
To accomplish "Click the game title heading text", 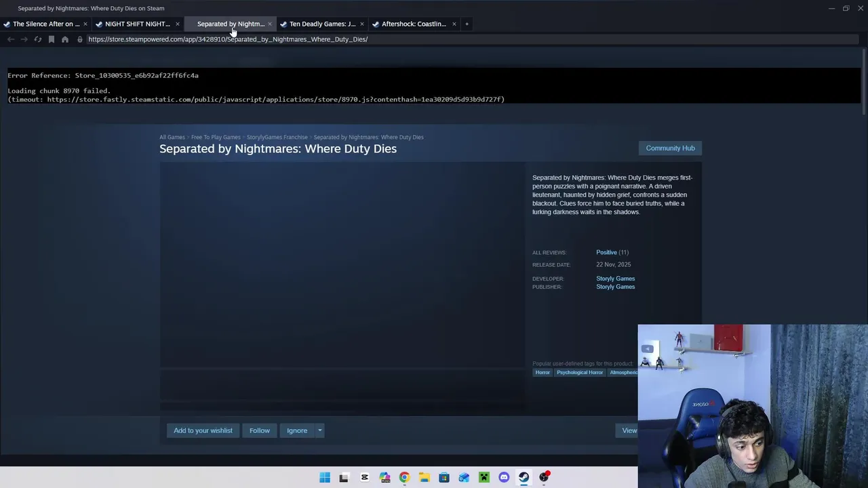I will [278, 148].
